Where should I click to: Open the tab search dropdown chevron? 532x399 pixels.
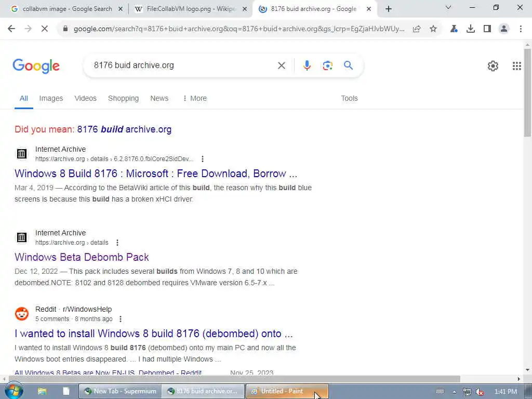[x=448, y=7]
